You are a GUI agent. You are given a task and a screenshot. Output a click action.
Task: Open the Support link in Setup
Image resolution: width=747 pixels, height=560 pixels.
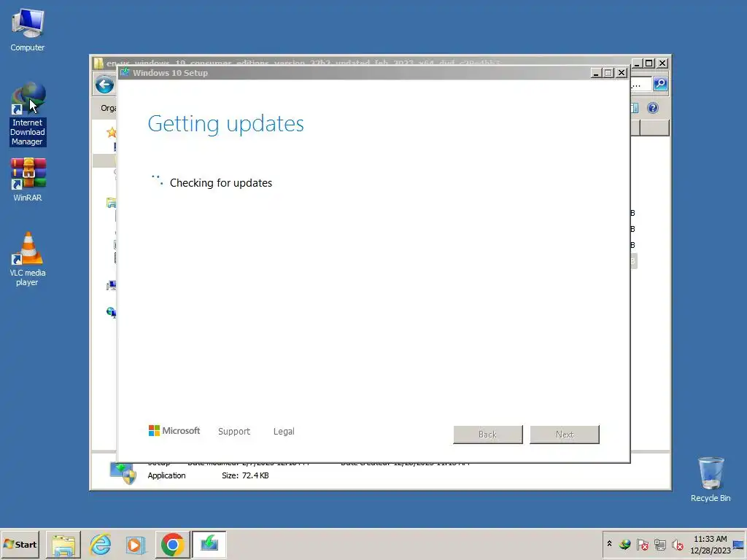point(234,432)
